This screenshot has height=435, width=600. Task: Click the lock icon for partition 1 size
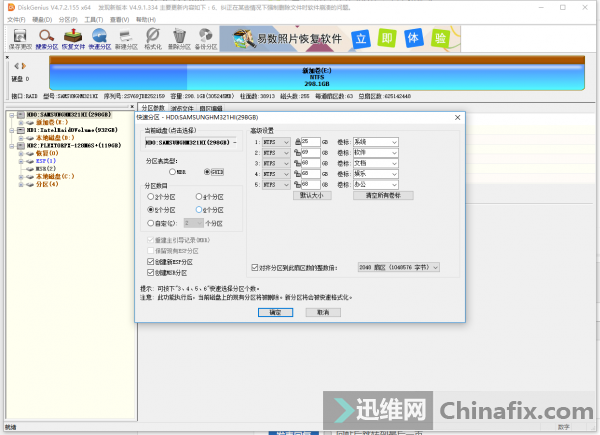click(x=298, y=142)
